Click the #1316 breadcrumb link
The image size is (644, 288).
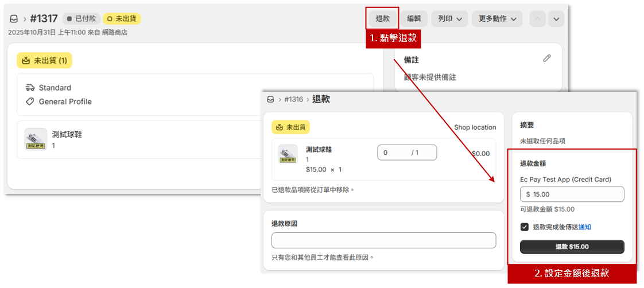[x=293, y=99]
